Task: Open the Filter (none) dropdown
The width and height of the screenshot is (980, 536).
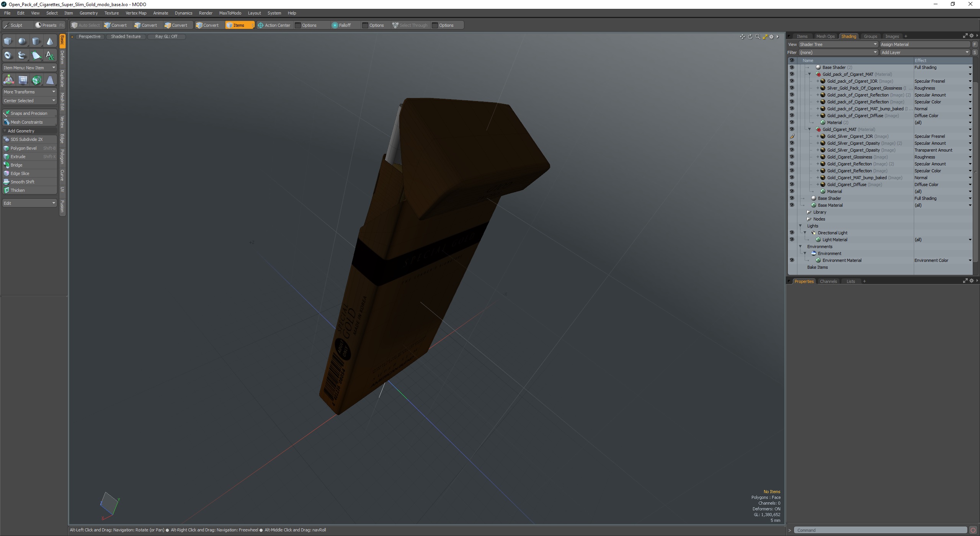Action: [x=838, y=52]
